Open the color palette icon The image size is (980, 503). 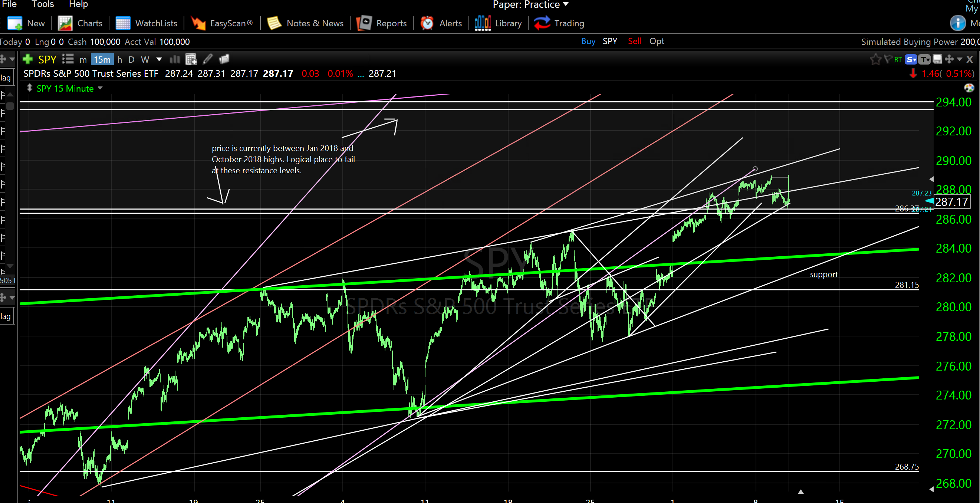[x=969, y=88]
